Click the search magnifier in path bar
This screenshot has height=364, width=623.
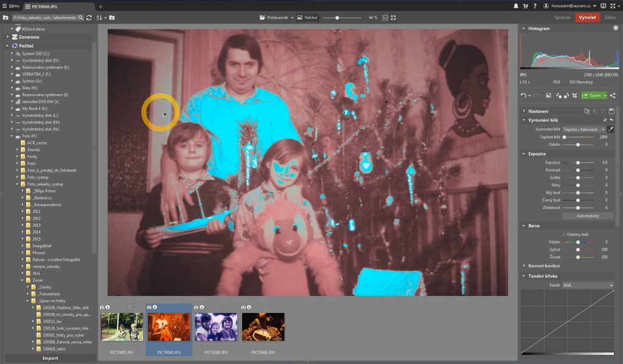[x=81, y=18]
